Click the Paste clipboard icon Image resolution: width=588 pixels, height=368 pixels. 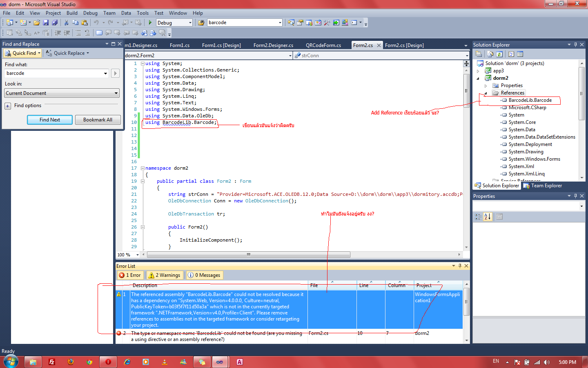85,22
